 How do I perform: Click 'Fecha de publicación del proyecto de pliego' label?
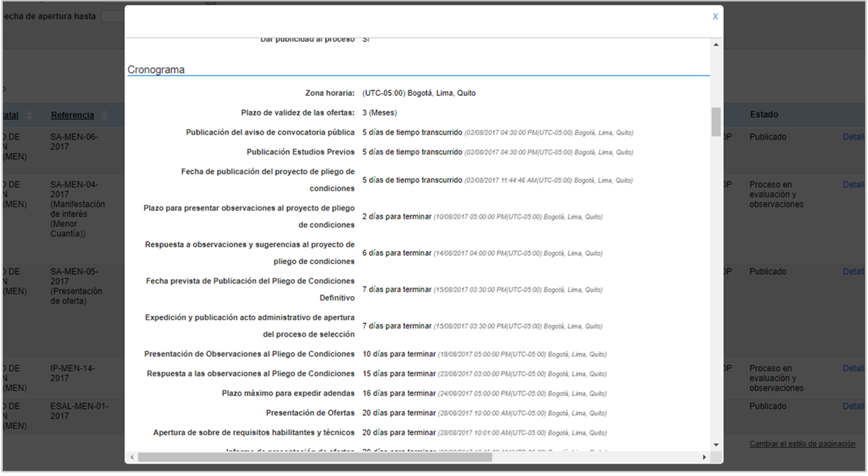pyautogui.click(x=268, y=180)
